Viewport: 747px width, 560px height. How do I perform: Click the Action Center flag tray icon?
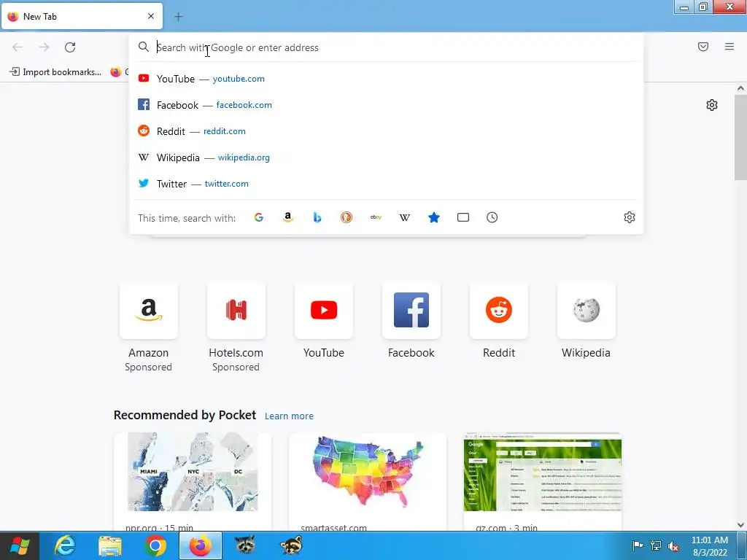coord(638,545)
